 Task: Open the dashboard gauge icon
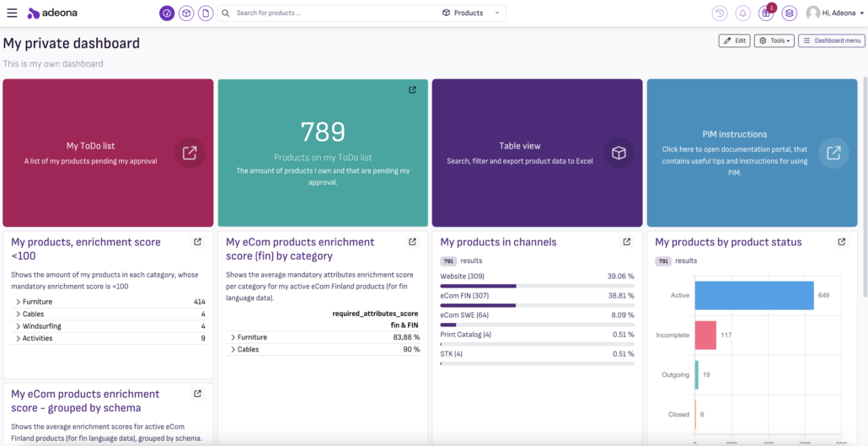click(167, 13)
